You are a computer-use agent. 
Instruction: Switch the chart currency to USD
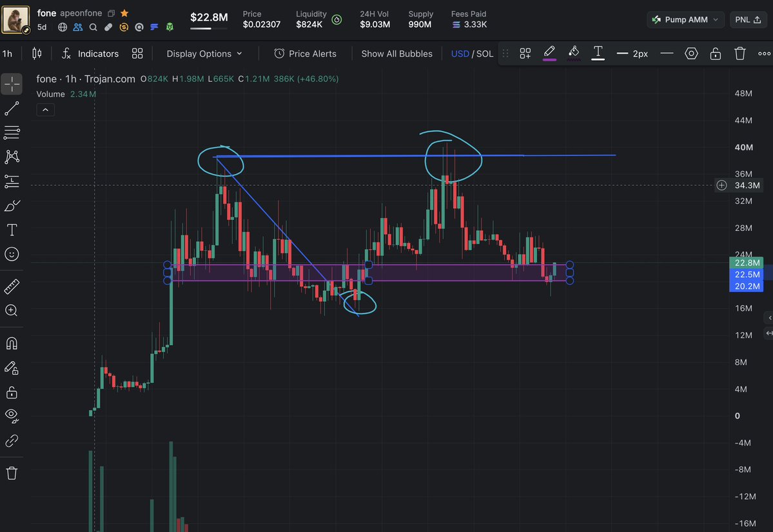point(460,54)
